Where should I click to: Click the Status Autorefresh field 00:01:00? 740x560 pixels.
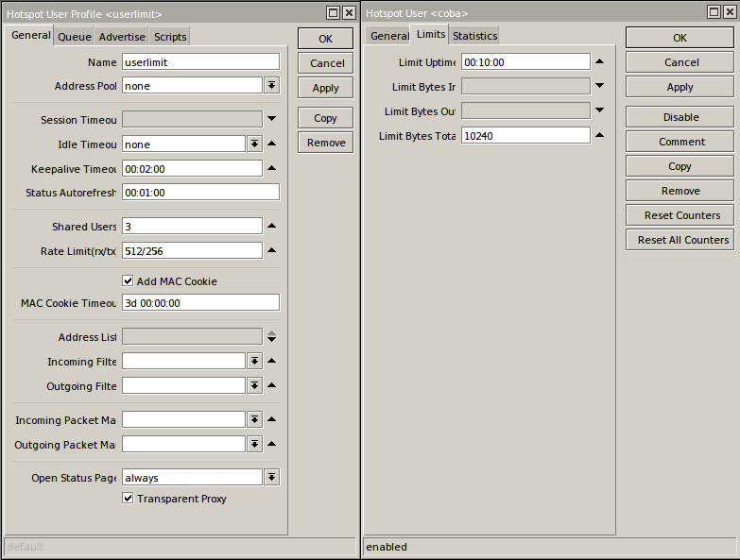(200, 192)
